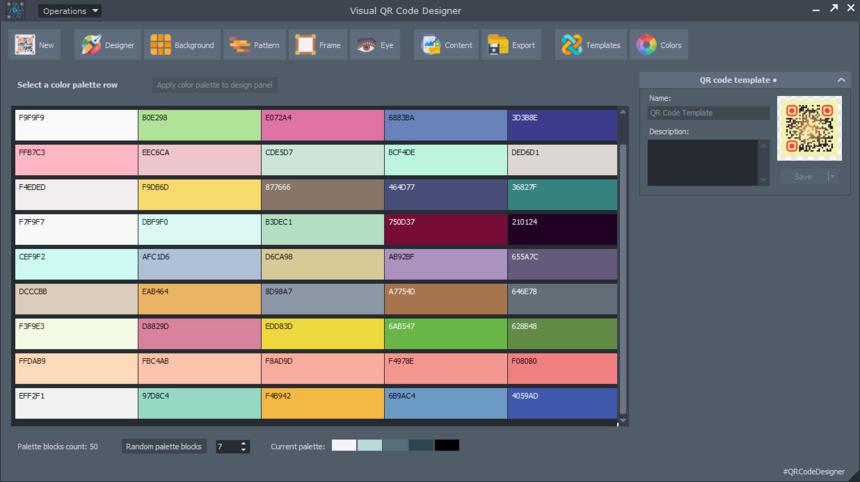The width and height of the screenshot is (860, 482).
Task: Select the Eye tool
Action: point(377,45)
